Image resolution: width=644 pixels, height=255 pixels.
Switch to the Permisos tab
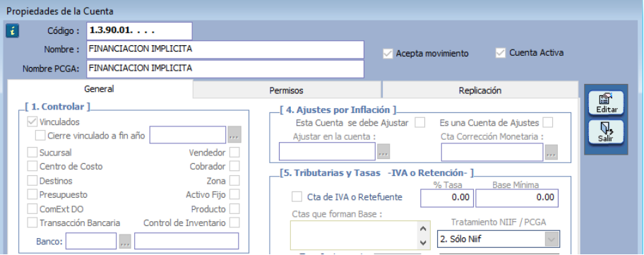pos(286,90)
